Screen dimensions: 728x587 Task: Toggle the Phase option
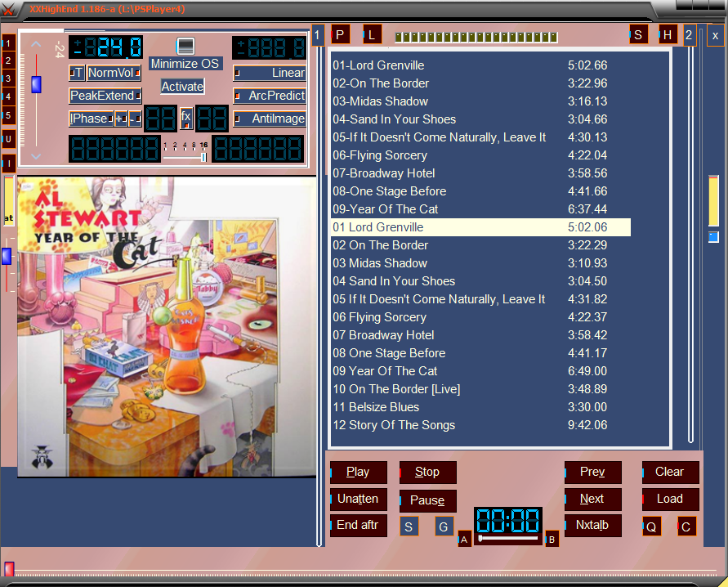pos(91,119)
